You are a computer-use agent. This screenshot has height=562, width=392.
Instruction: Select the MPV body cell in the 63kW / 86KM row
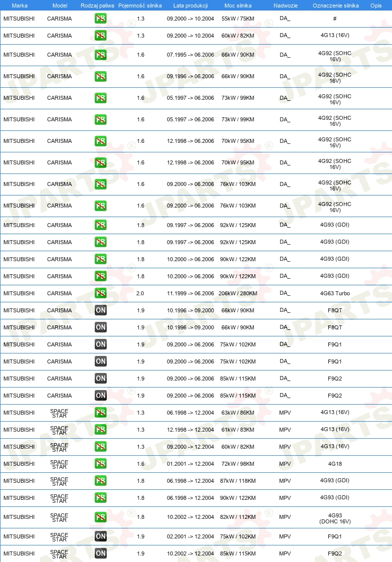click(x=285, y=413)
